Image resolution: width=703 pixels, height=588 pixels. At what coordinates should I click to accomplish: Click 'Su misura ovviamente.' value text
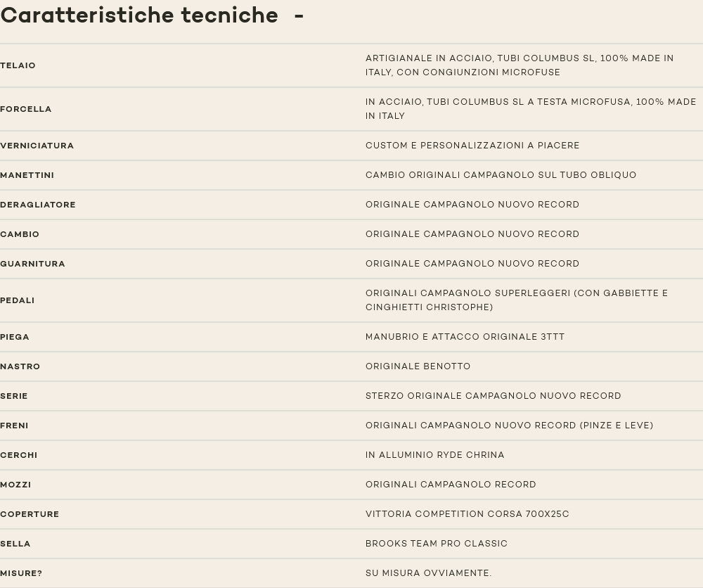(x=429, y=573)
